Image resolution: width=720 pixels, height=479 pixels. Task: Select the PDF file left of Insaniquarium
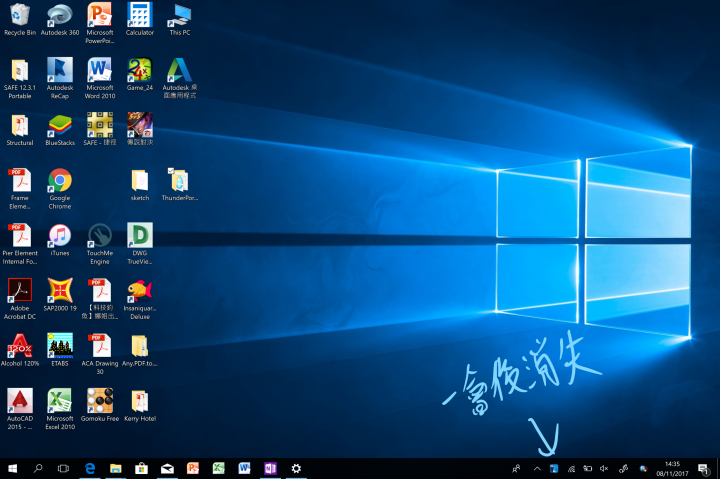pyautogui.click(x=100, y=299)
